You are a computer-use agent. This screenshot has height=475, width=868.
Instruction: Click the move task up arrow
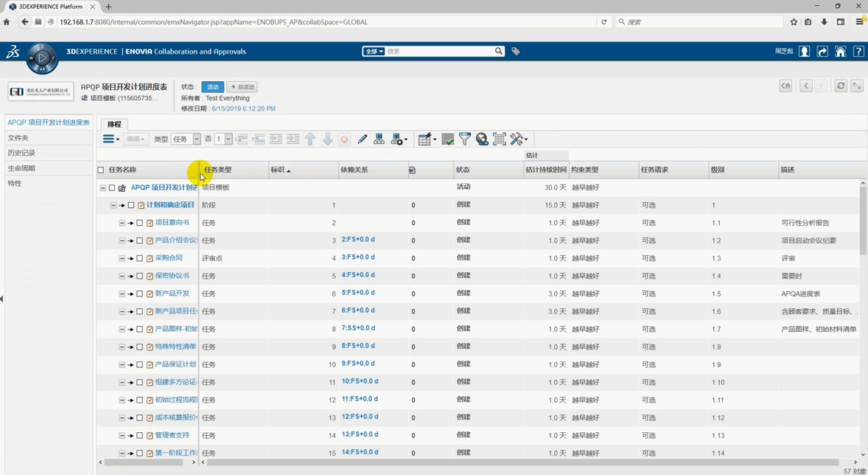(x=310, y=139)
